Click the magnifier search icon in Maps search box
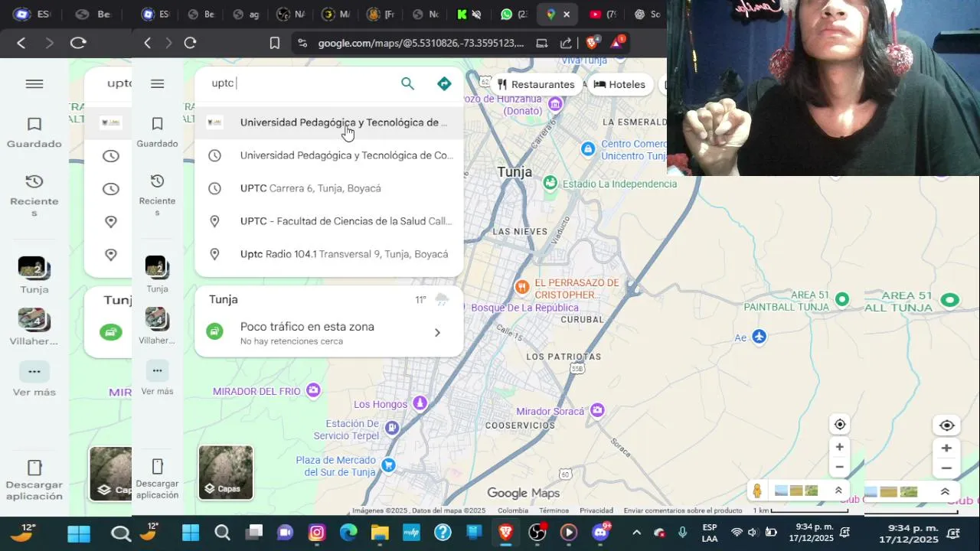 [407, 83]
